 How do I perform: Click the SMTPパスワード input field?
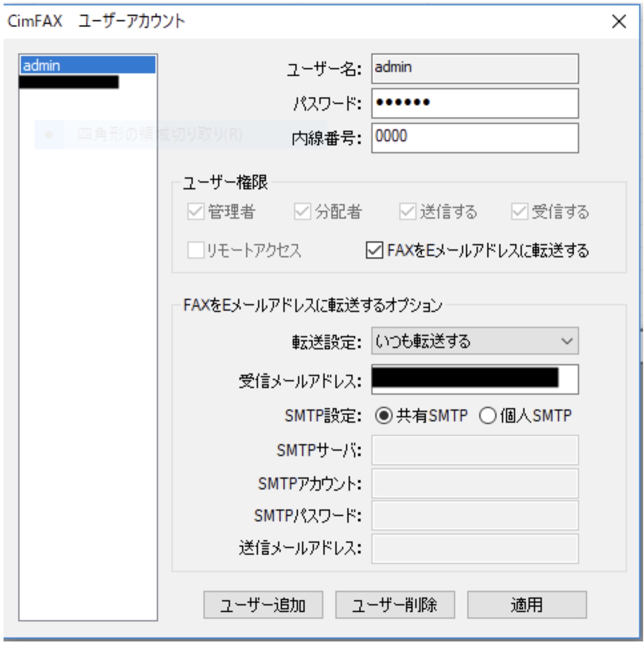(475, 515)
